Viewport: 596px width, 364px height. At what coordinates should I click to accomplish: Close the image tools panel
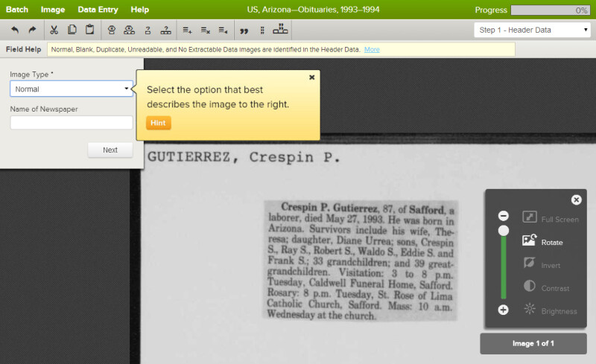576,199
